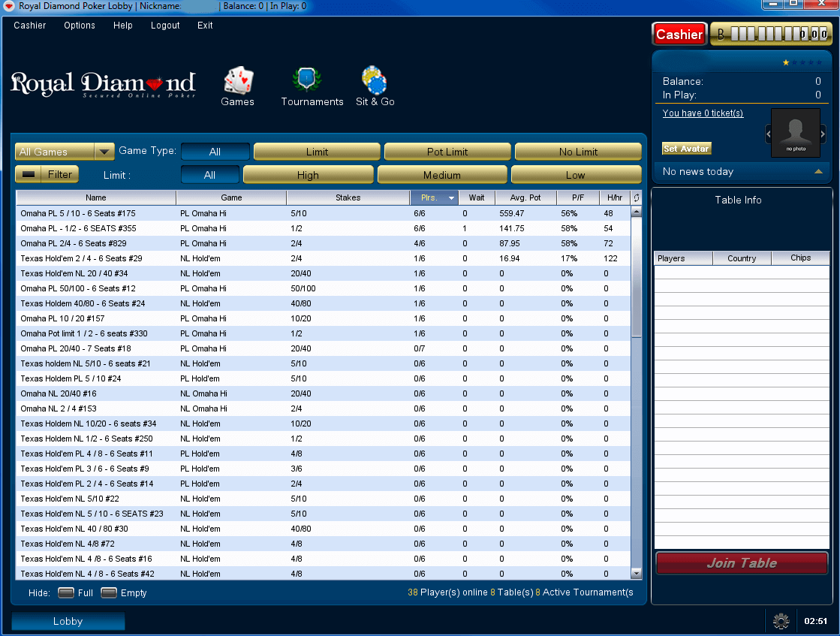The height and width of the screenshot is (636, 840).
Task: Show previous avatar with left arrow
Action: pyautogui.click(x=768, y=134)
